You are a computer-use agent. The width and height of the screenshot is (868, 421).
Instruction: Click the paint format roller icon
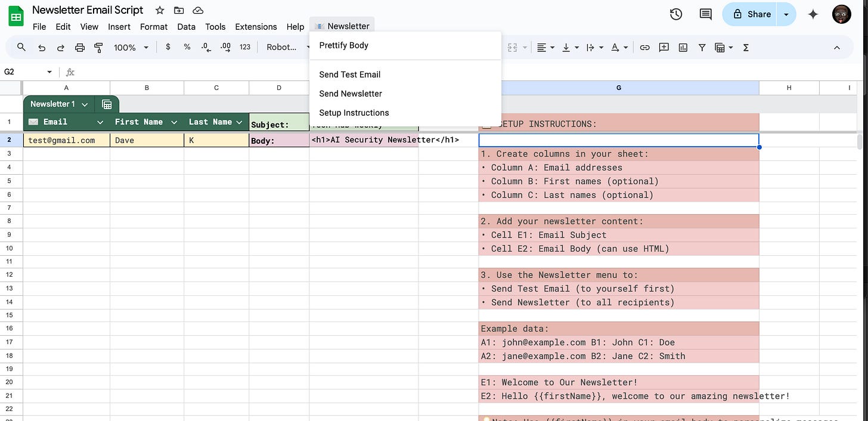click(99, 47)
